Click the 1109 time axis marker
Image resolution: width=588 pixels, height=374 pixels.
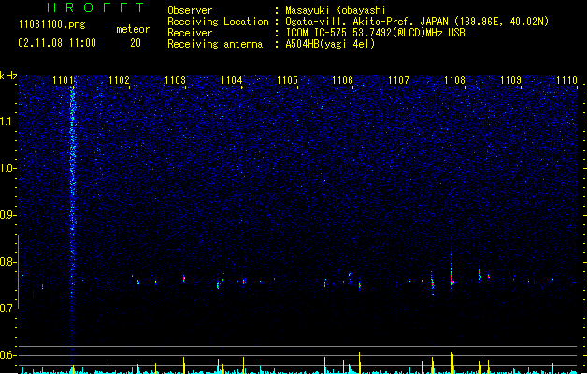[x=510, y=80]
